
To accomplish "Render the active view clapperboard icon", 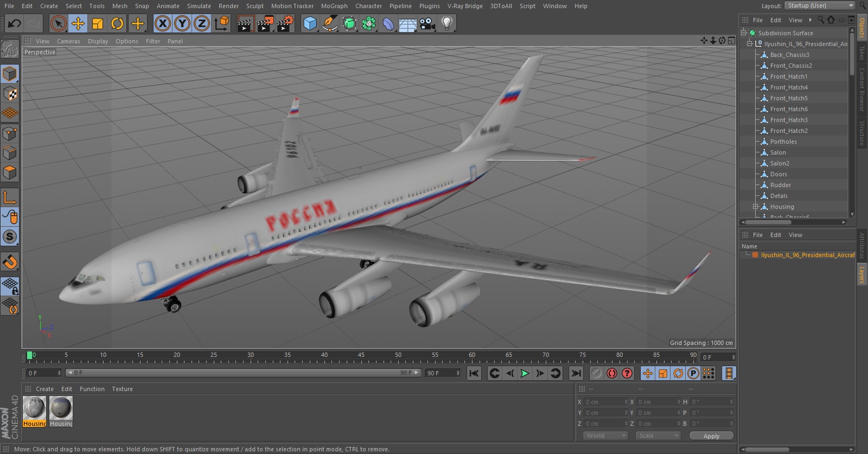I will click(x=245, y=23).
